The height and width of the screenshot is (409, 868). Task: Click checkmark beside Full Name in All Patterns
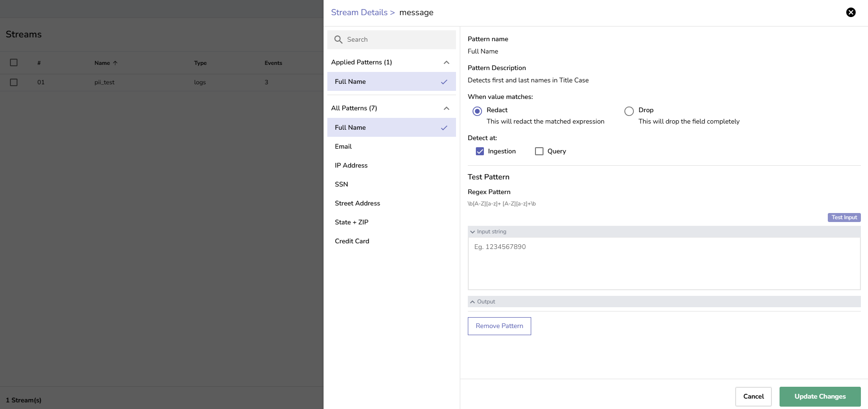point(444,128)
